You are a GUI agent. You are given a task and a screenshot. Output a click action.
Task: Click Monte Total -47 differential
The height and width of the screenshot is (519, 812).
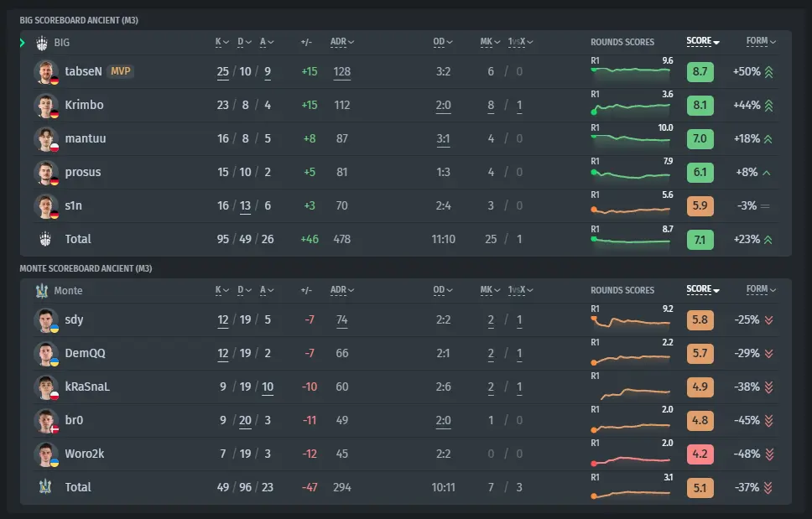tap(310, 487)
